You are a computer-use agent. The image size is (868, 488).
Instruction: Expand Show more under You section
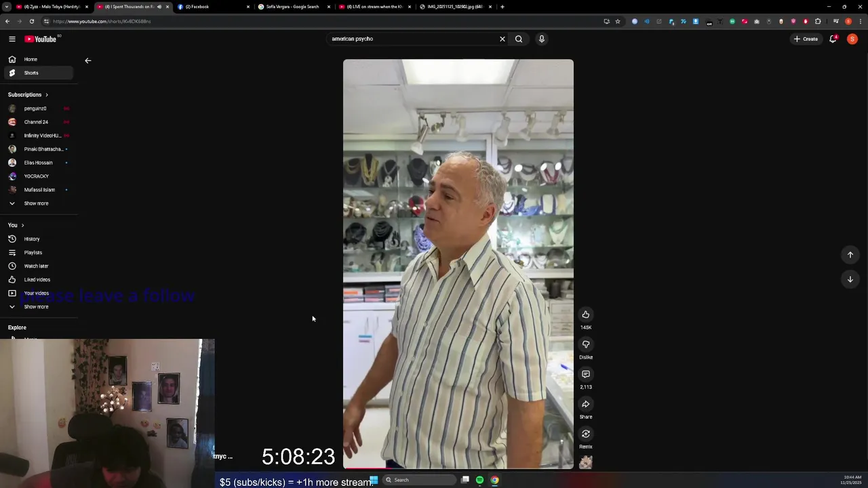[x=39, y=306]
